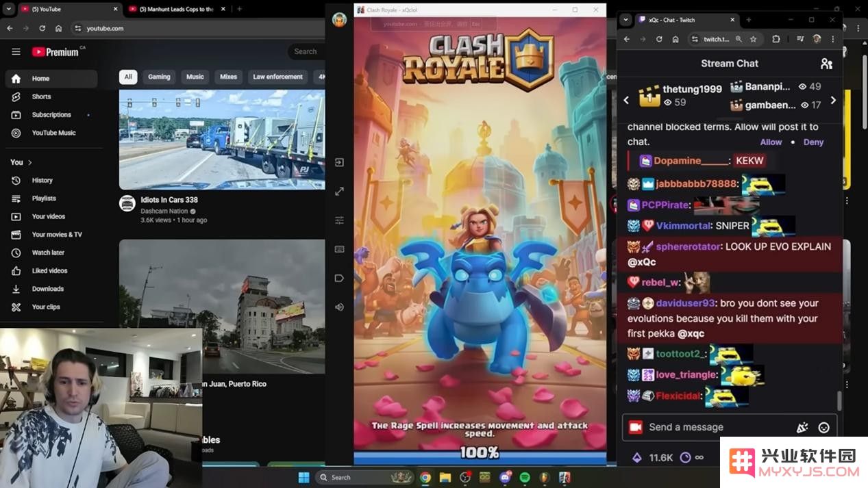The width and height of the screenshot is (868, 488).
Task: Open the keyboard icon beside Clash Royale
Action: coord(339,249)
